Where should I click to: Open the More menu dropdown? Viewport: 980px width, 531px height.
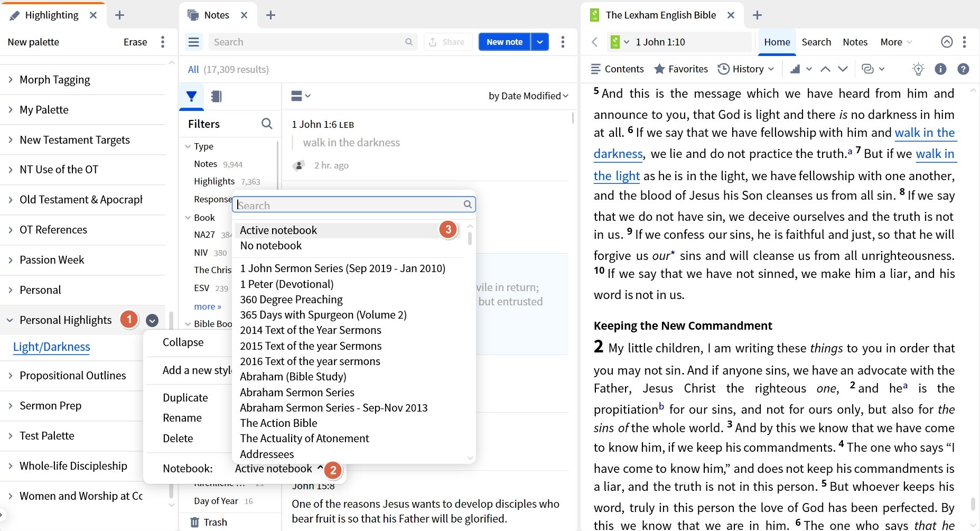(896, 42)
